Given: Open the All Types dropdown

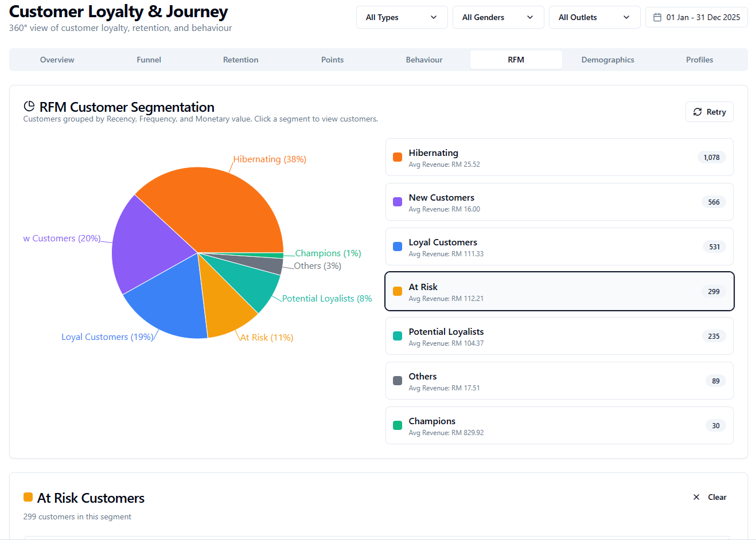Looking at the screenshot, I should click(x=402, y=17).
